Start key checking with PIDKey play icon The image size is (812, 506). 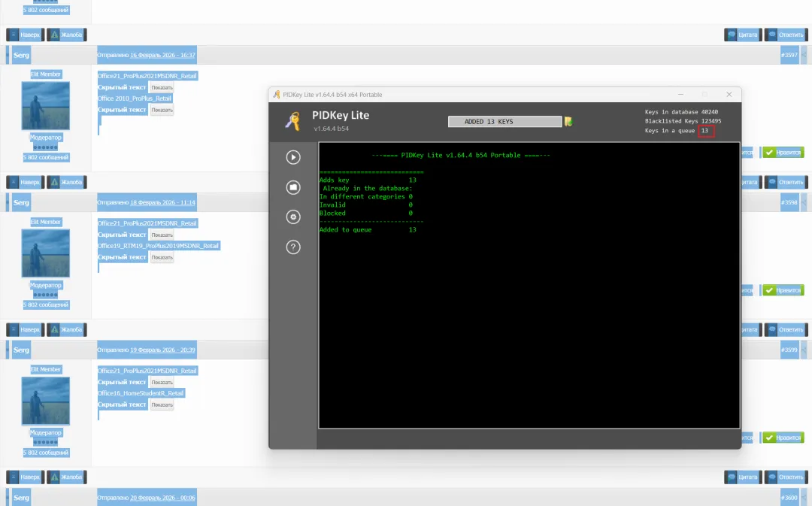pos(293,157)
